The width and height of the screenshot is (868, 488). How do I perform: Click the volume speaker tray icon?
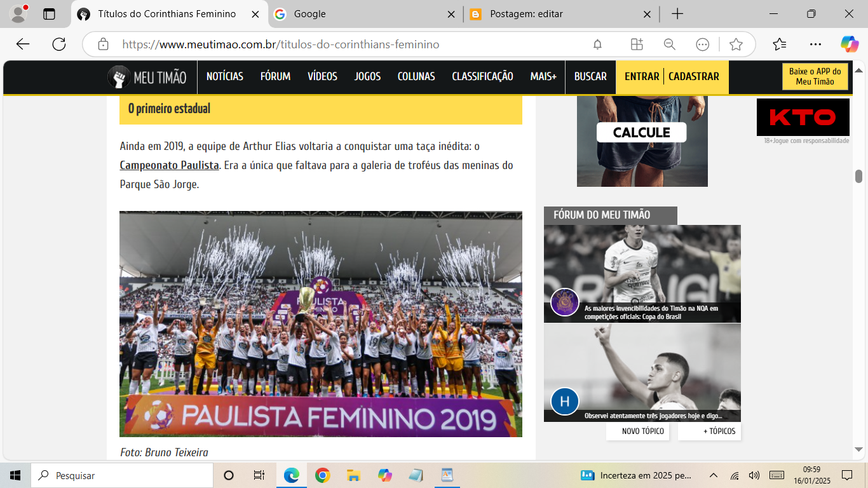pyautogui.click(x=754, y=475)
